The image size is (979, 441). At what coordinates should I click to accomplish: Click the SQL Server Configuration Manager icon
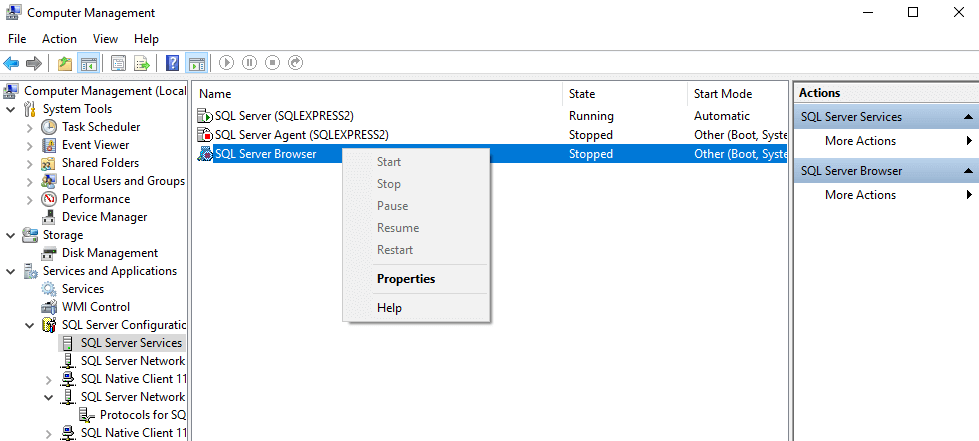(49, 325)
